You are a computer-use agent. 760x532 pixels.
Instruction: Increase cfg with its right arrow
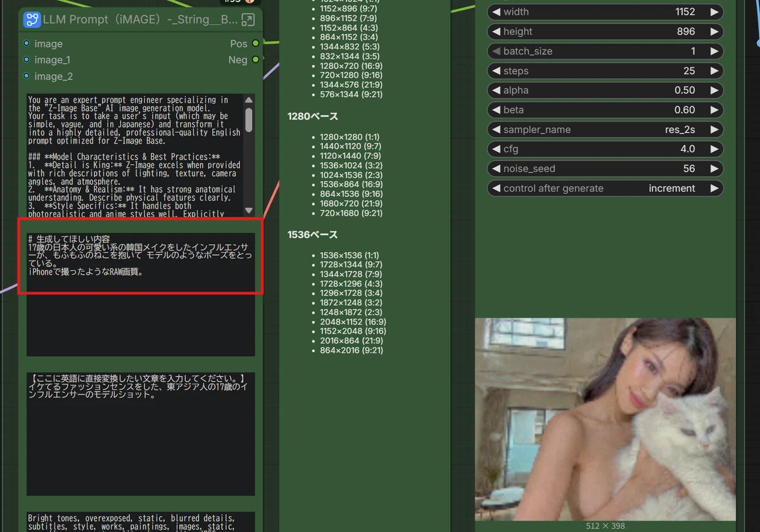pos(714,149)
